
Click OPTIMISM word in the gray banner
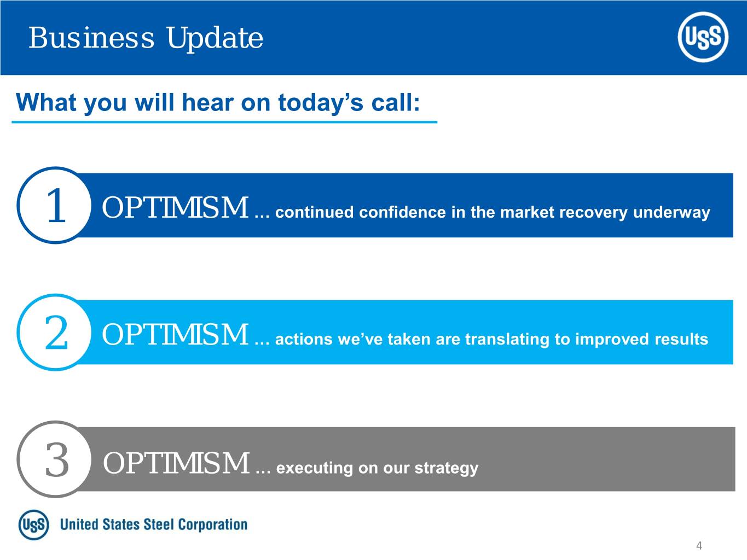176,463
